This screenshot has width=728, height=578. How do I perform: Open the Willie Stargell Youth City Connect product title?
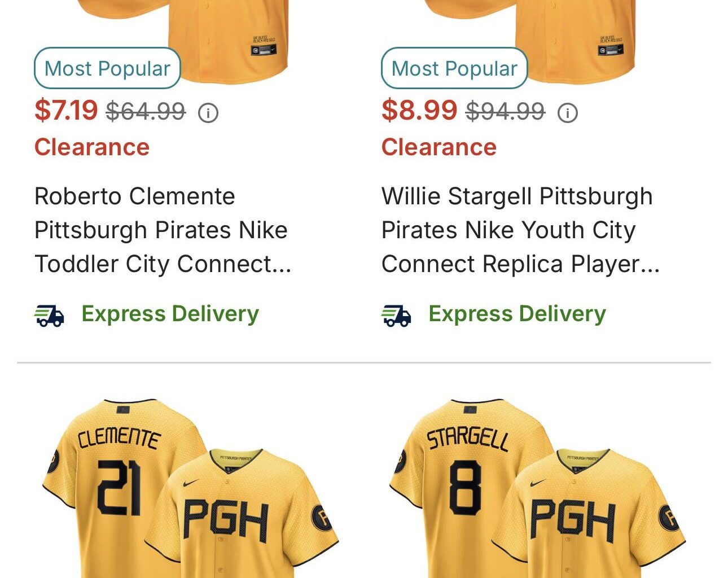(518, 230)
